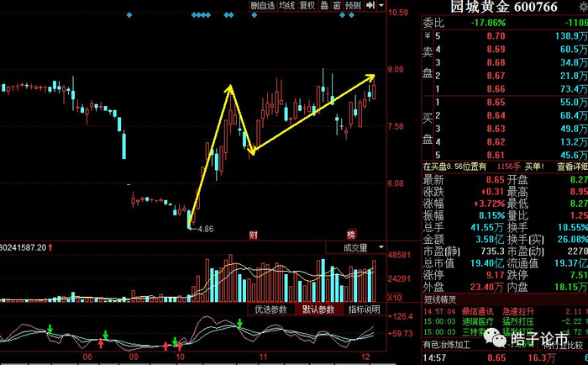
Task: Click the WeChat logo icon near 皓子论市
Action: tap(495, 338)
